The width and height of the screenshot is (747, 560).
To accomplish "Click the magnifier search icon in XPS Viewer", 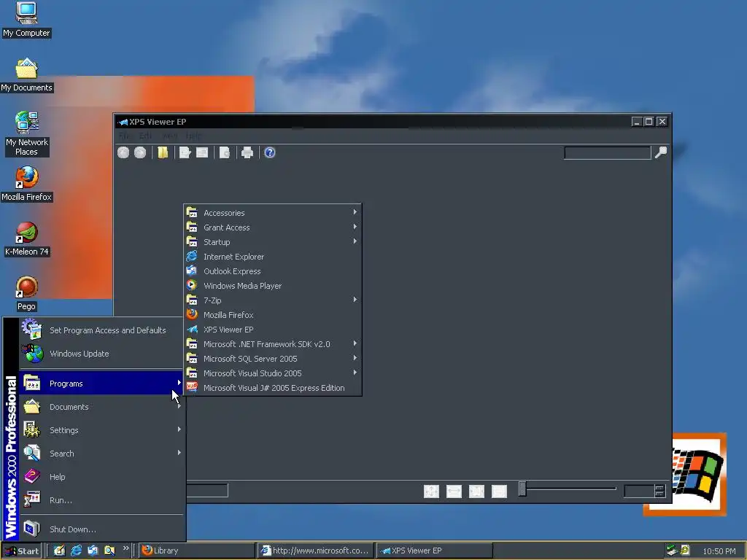I will tap(661, 152).
